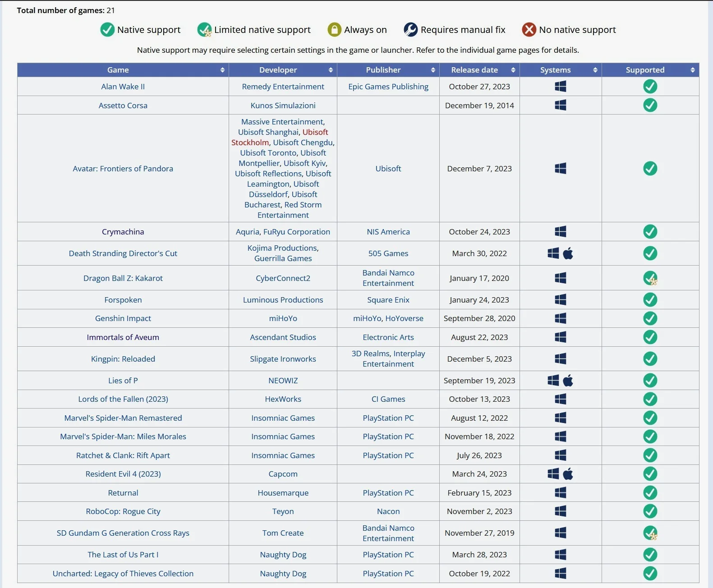
Task: Click limited support icon for SD Gundam row
Action: pos(650,533)
